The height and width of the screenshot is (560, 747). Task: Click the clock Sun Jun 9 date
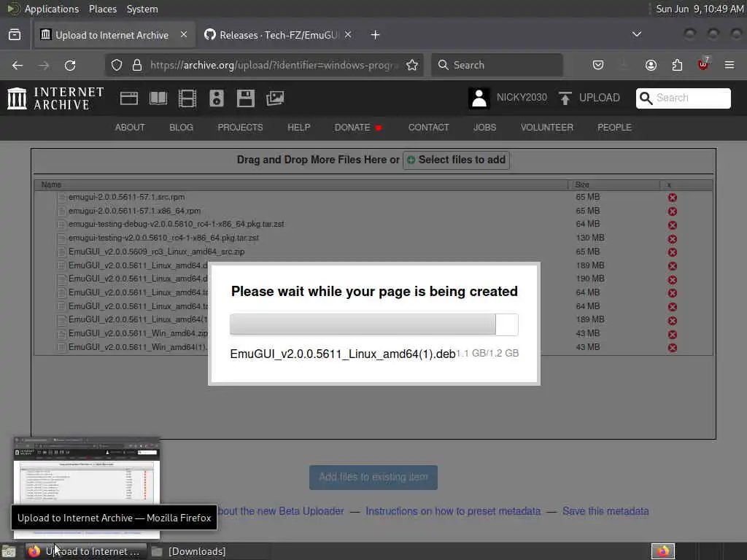pyautogui.click(x=700, y=9)
